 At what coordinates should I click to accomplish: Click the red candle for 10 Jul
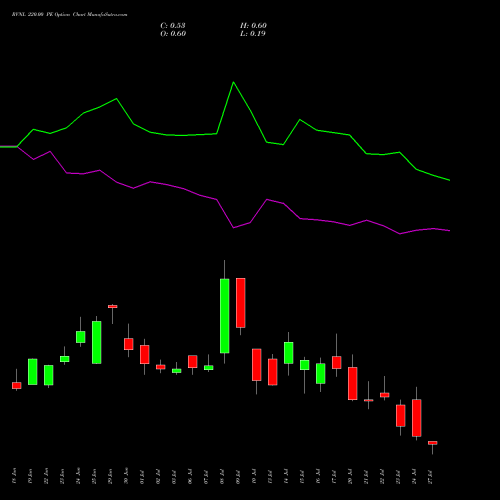(257, 365)
